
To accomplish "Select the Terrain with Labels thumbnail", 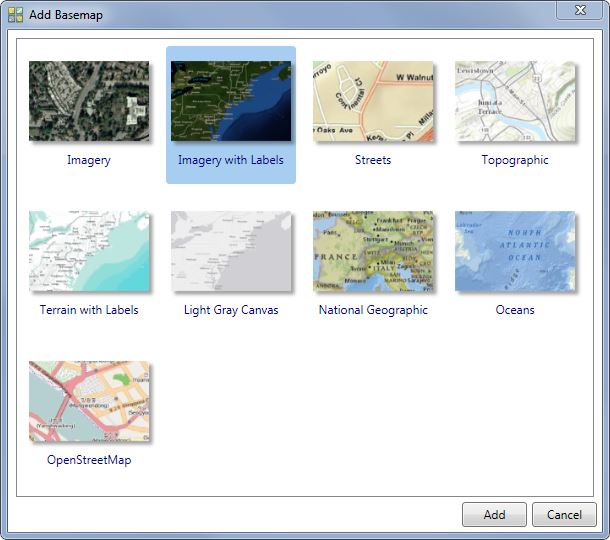I will pos(89,251).
